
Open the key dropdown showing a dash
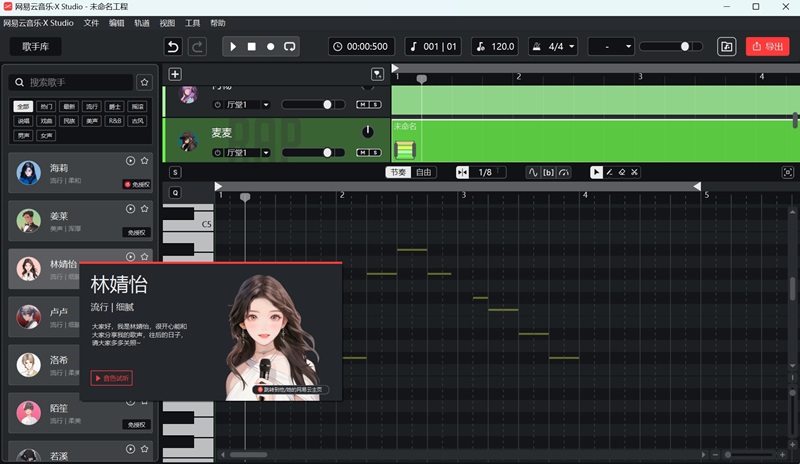point(611,46)
